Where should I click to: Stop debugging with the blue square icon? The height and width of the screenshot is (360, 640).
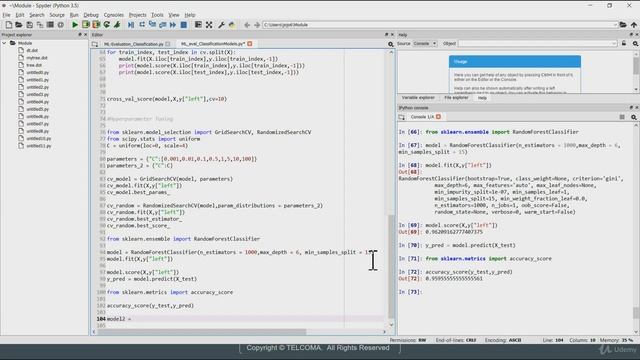click(x=184, y=25)
